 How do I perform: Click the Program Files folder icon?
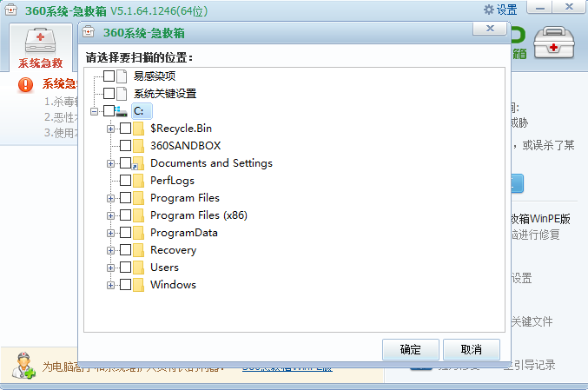coord(138,198)
